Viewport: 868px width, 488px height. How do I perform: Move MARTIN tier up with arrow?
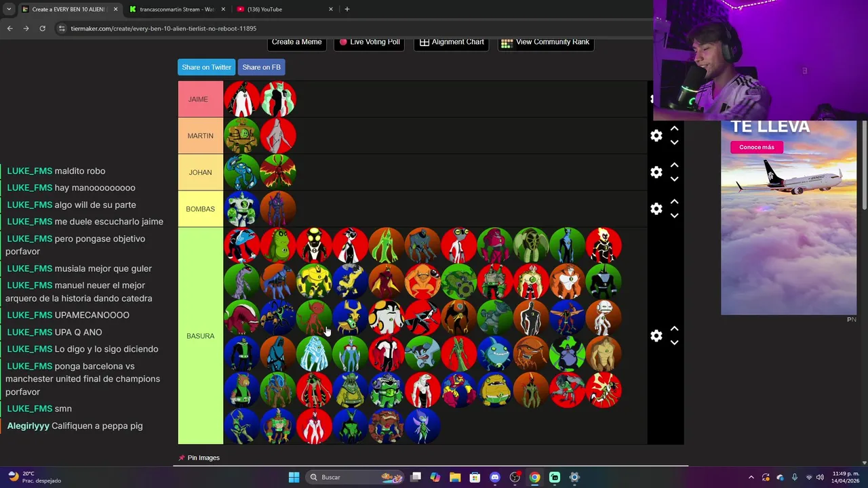pos(674,129)
